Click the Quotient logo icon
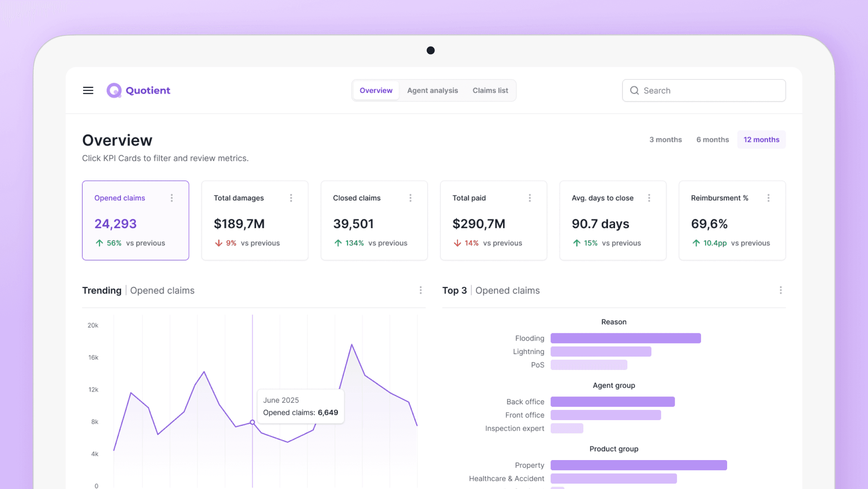This screenshot has width=868, height=489. pyautogui.click(x=114, y=90)
